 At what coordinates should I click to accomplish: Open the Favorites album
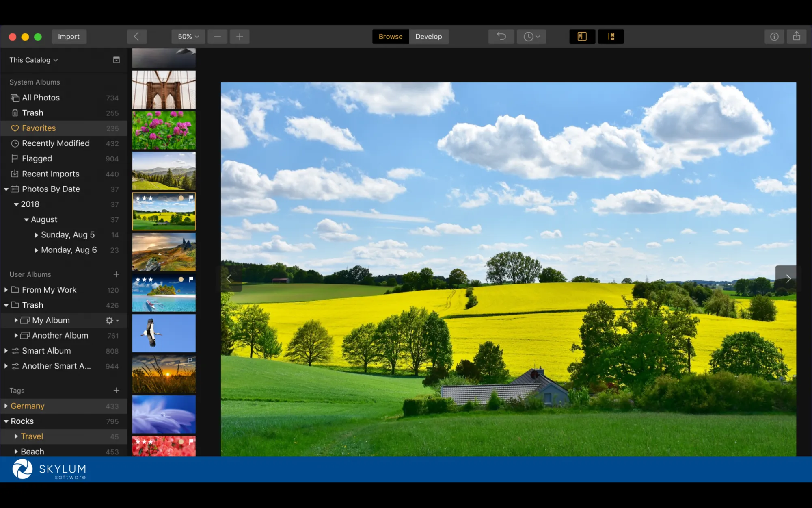click(39, 128)
